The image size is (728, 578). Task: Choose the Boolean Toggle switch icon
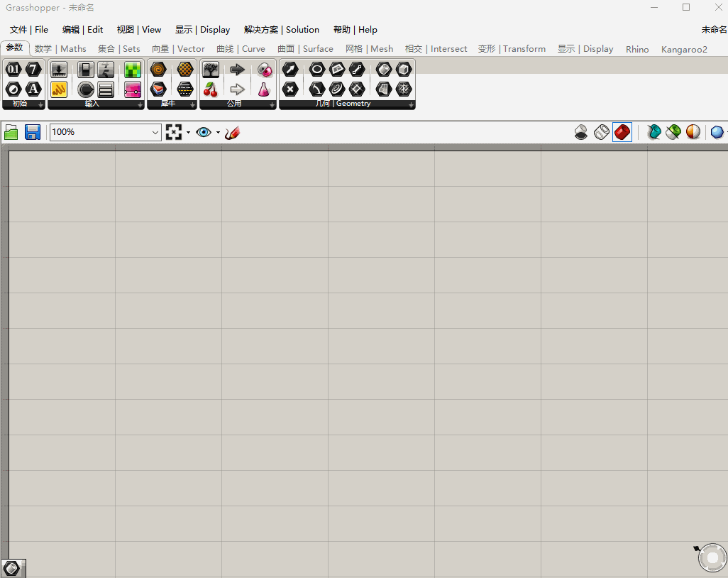(85, 70)
